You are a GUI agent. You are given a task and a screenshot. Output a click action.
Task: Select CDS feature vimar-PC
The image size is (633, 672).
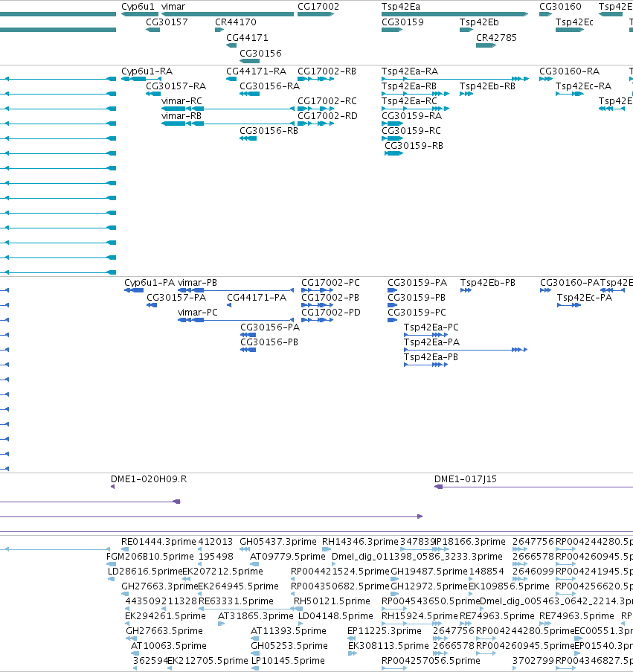coord(197,313)
